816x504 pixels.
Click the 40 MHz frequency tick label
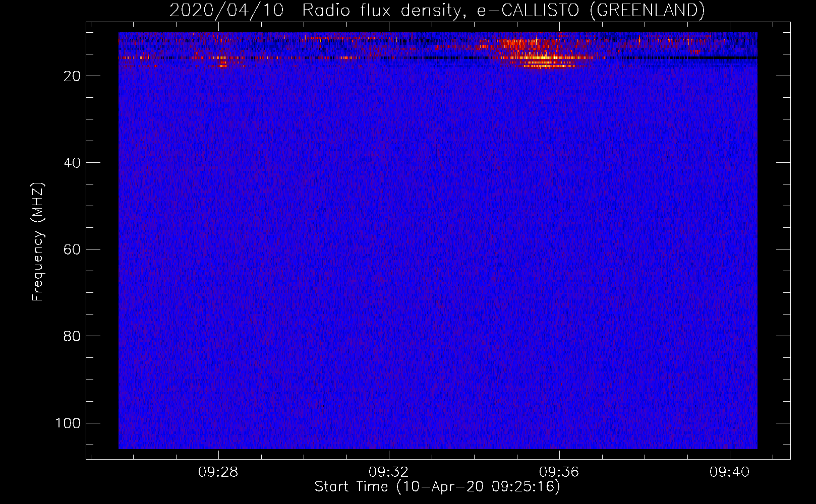72,163
